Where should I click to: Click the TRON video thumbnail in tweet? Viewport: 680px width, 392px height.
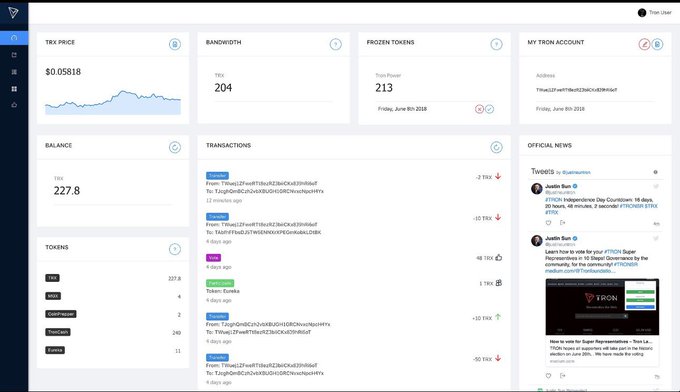coord(602,307)
